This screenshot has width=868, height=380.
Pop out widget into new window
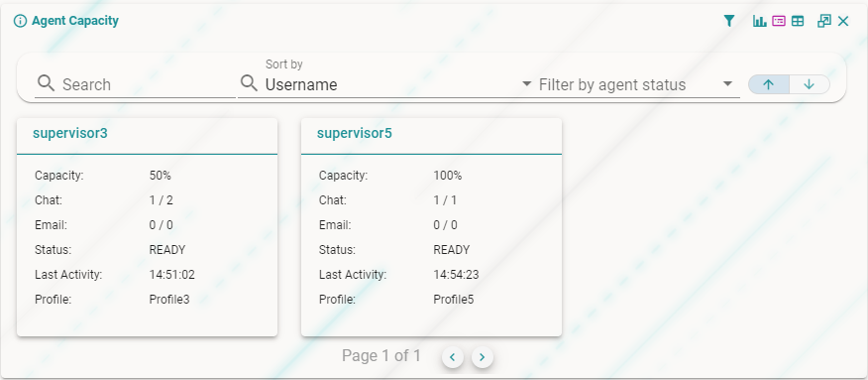824,21
